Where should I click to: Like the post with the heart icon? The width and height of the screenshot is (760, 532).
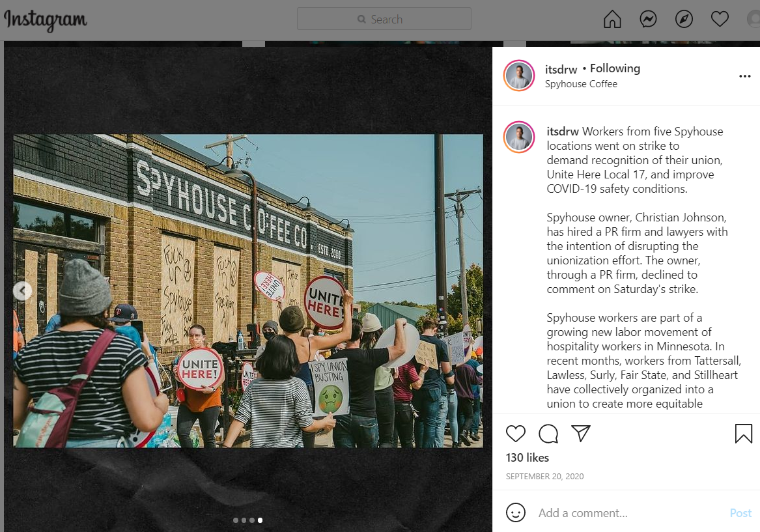[x=516, y=434]
